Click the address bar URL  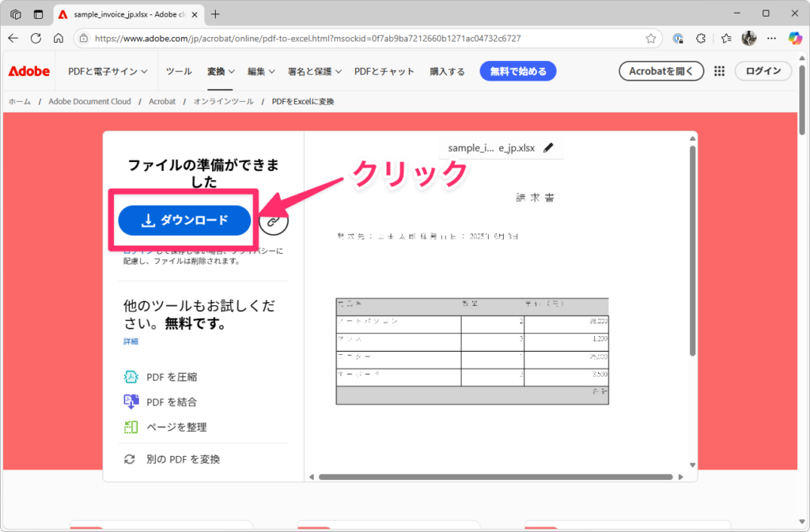(x=308, y=38)
